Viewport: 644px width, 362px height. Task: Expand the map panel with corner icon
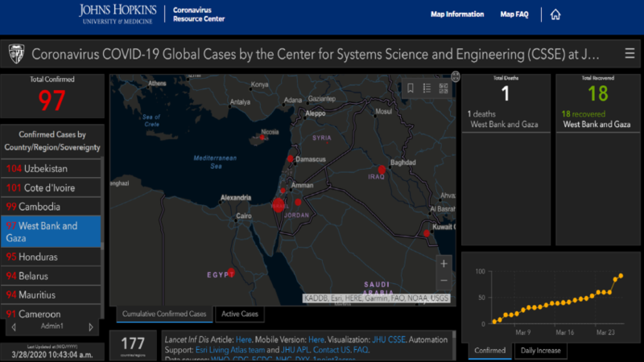(456, 76)
